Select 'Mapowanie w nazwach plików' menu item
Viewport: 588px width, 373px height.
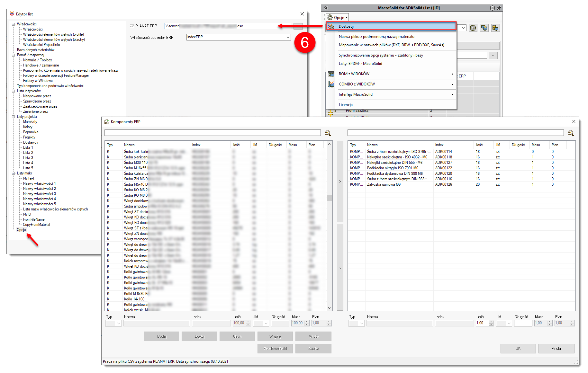(x=391, y=45)
